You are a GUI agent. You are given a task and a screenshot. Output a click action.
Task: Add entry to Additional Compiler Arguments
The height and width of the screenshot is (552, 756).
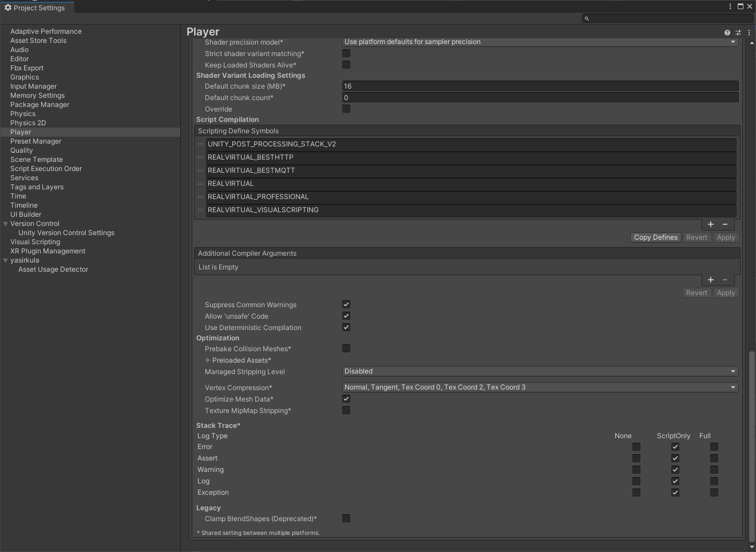(711, 280)
